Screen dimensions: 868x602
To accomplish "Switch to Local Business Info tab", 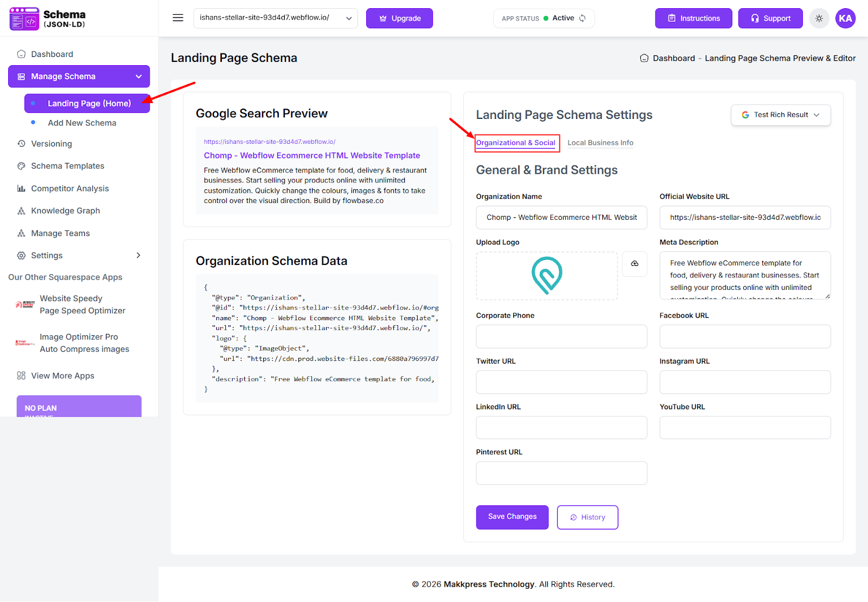I will click(x=600, y=143).
